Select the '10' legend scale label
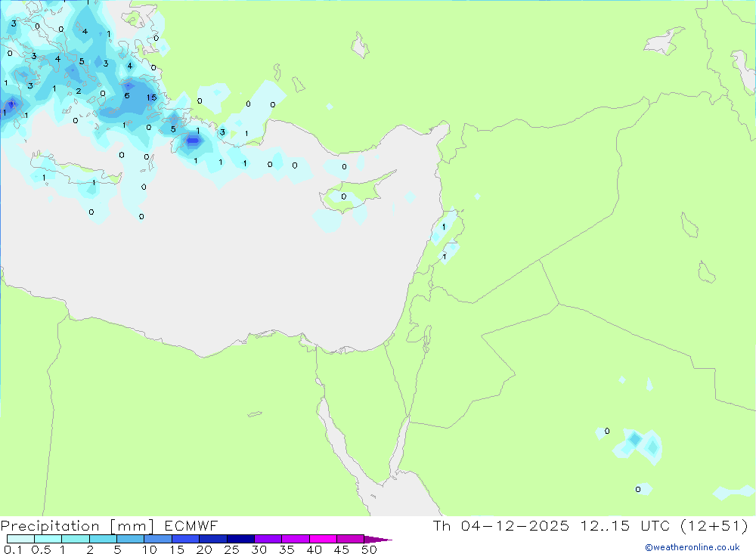Screen dimensions: 756x554 [150, 549]
